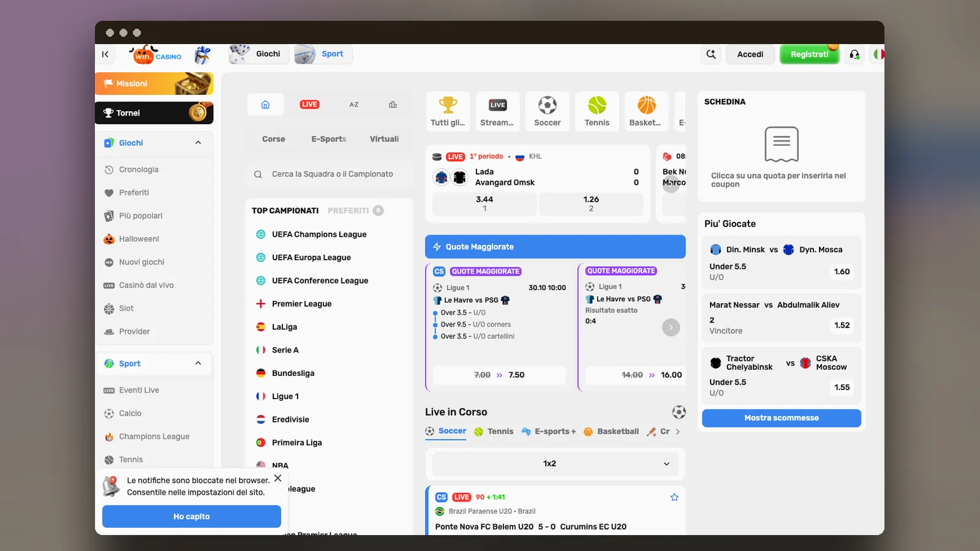The width and height of the screenshot is (980, 551).
Task: Select the Tennis live tab
Action: pos(494,432)
